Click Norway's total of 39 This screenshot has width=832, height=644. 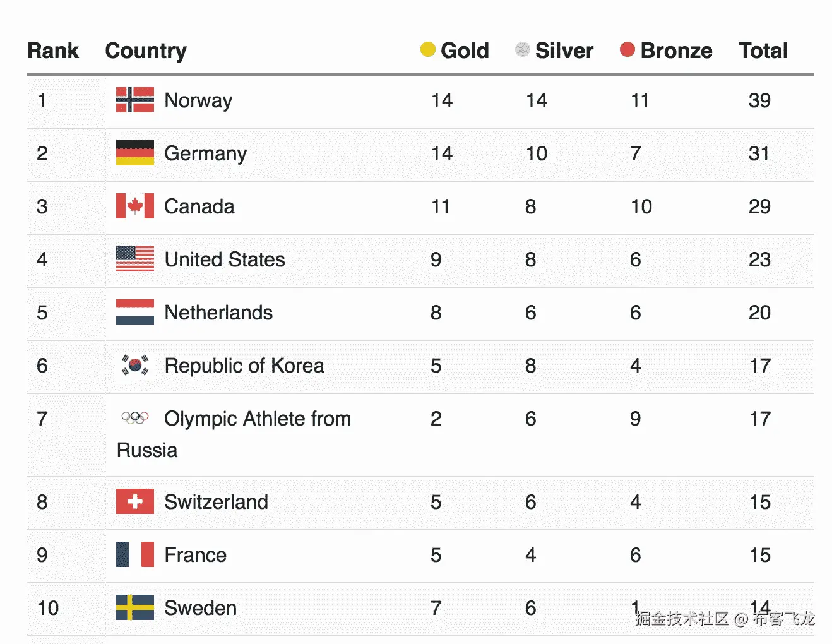point(759,100)
